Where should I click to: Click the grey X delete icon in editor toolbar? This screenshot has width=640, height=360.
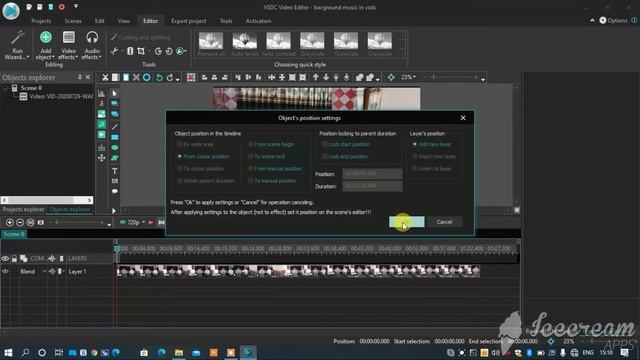point(136,78)
